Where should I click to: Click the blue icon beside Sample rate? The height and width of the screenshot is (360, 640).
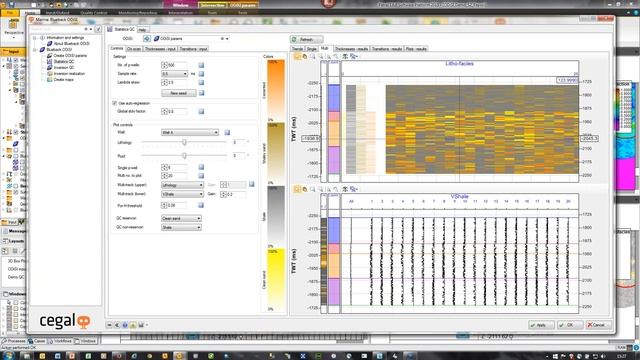(x=201, y=74)
